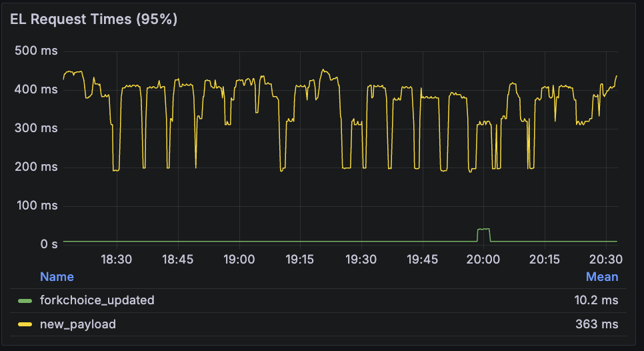The image size is (644, 351).
Task: Toggle the new_payload series in the legend
Action: [x=77, y=324]
